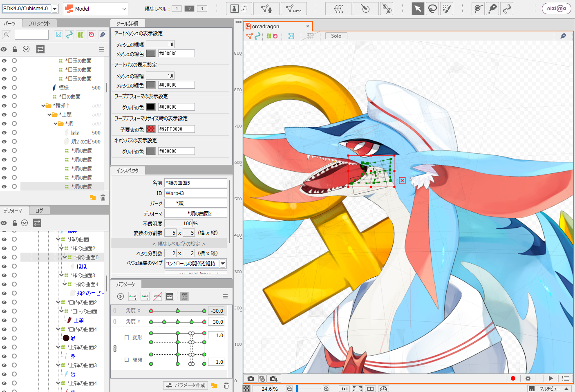Toggle visibility of 上顎 deformer row

[x=4, y=320]
